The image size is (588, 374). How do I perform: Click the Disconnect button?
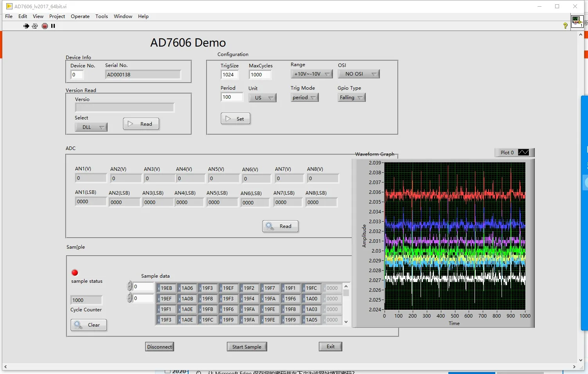pos(159,347)
